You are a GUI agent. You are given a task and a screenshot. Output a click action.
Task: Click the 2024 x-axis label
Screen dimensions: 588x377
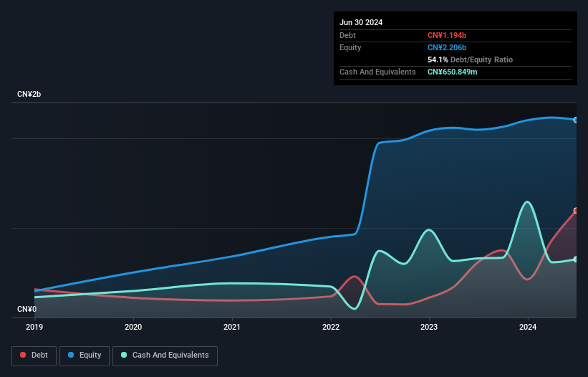click(x=528, y=327)
